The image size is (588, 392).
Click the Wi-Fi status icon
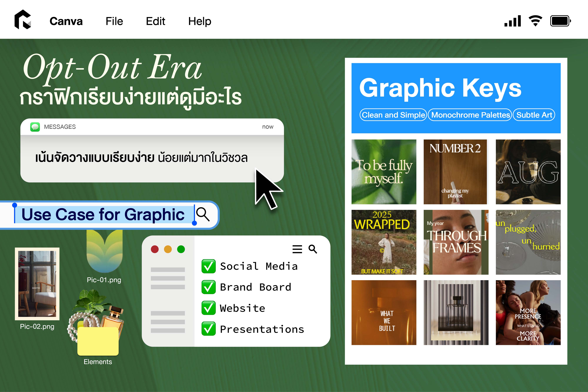click(x=535, y=21)
